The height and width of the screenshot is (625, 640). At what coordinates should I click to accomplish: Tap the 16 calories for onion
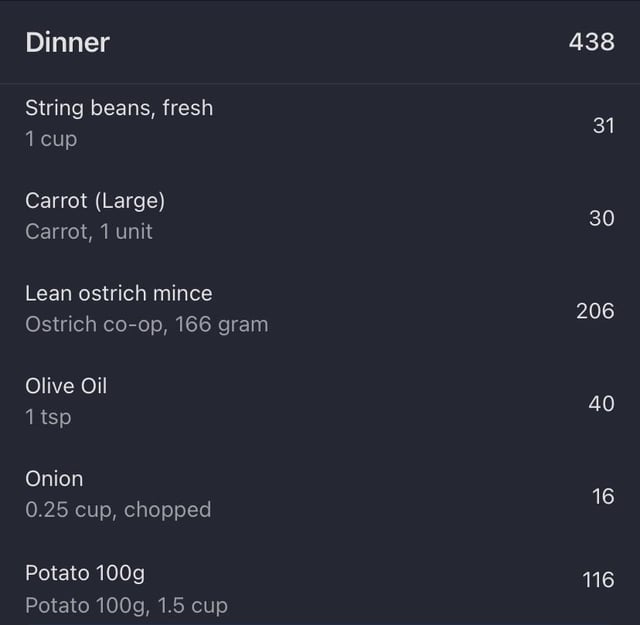(x=603, y=496)
